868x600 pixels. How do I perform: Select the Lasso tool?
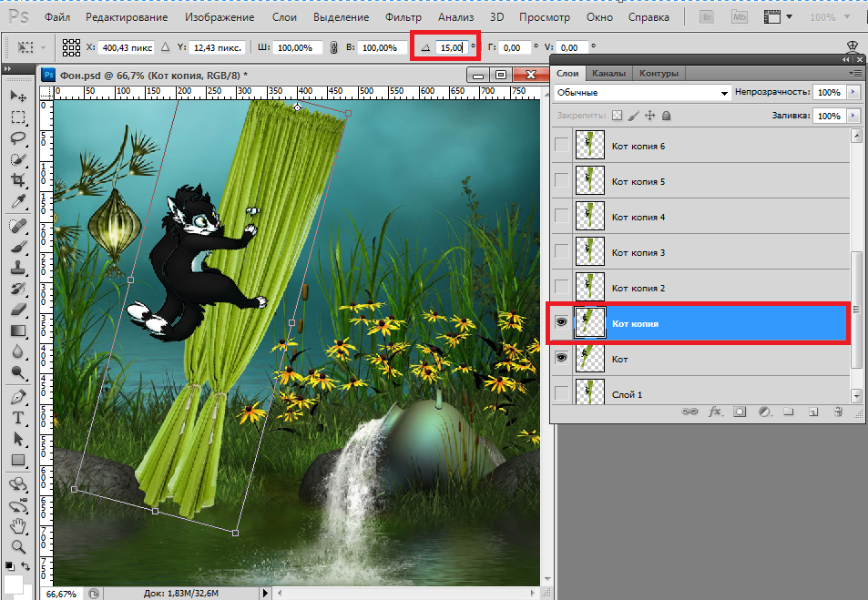[18, 138]
